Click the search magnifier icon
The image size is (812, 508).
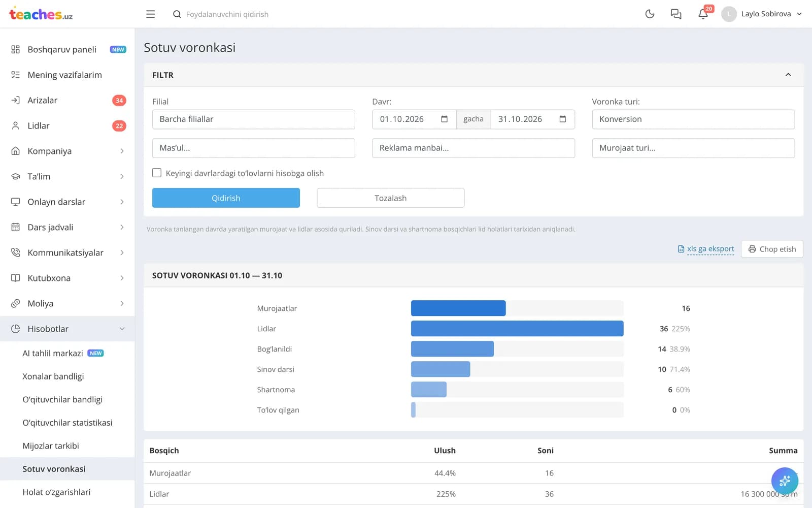click(x=177, y=14)
